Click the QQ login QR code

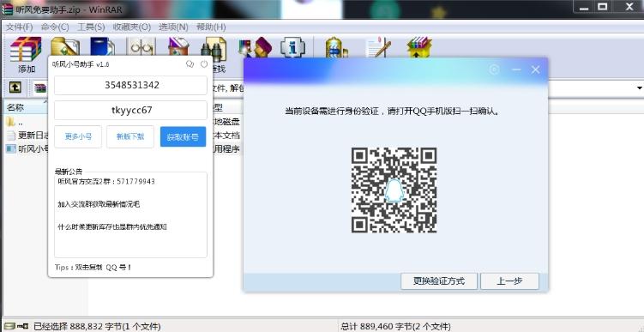pos(394,190)
